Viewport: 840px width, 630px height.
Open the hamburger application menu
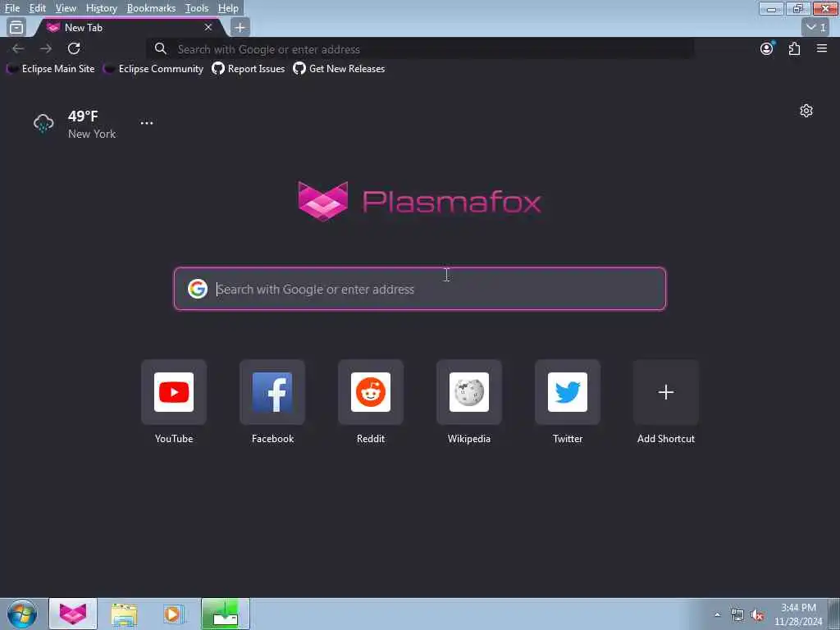point(822,48)
